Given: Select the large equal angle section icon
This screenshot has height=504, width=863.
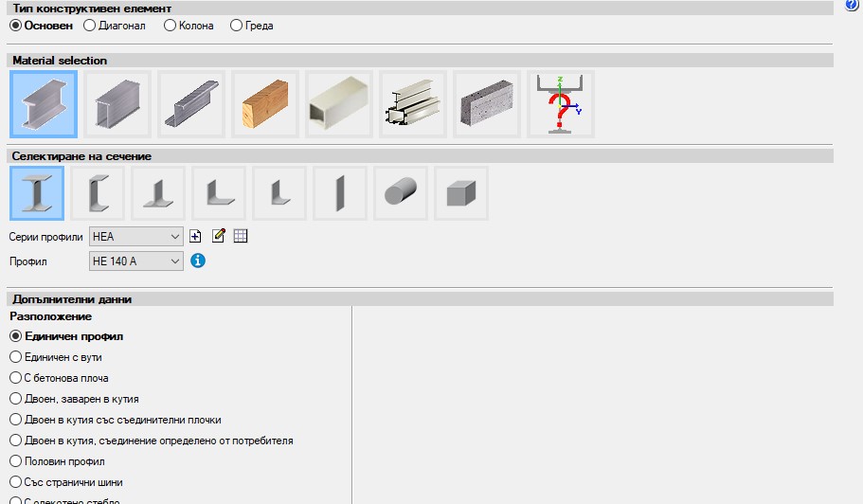Looking at the screenshot, I should [219, 193].
